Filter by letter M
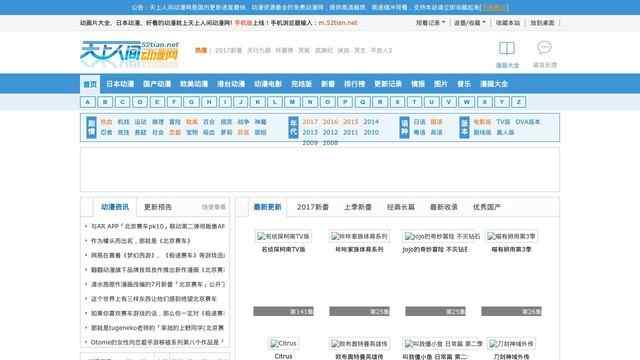The image size is (640, 360). (292, 102)
